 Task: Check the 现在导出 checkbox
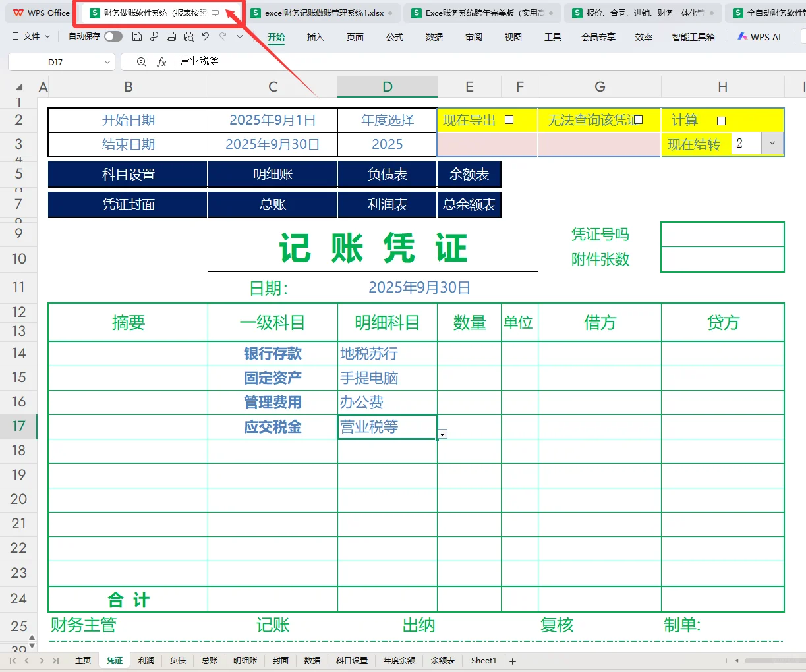(x=509, y=120)
